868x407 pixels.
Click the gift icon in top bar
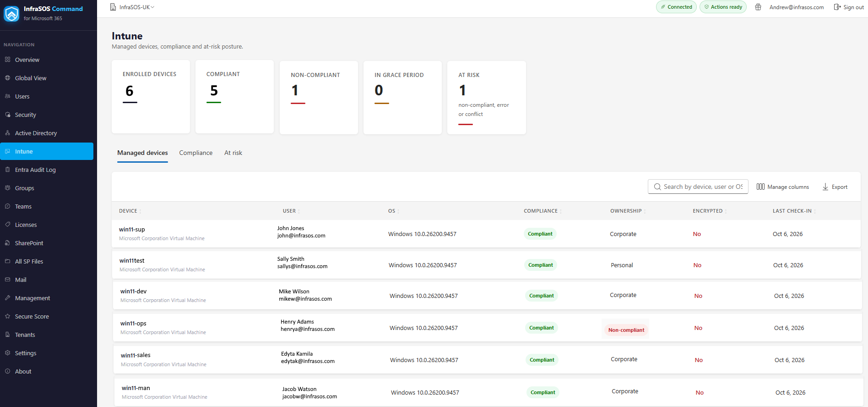point(758,7)
